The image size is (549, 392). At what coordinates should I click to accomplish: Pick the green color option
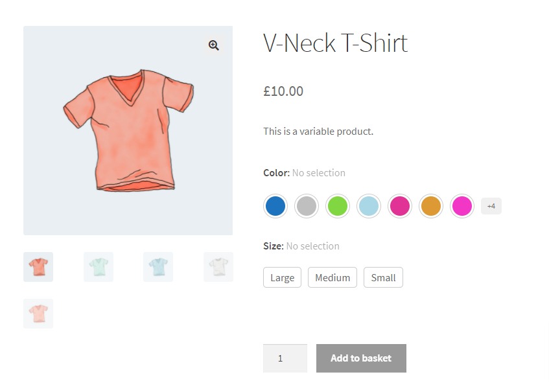(337, 205)
